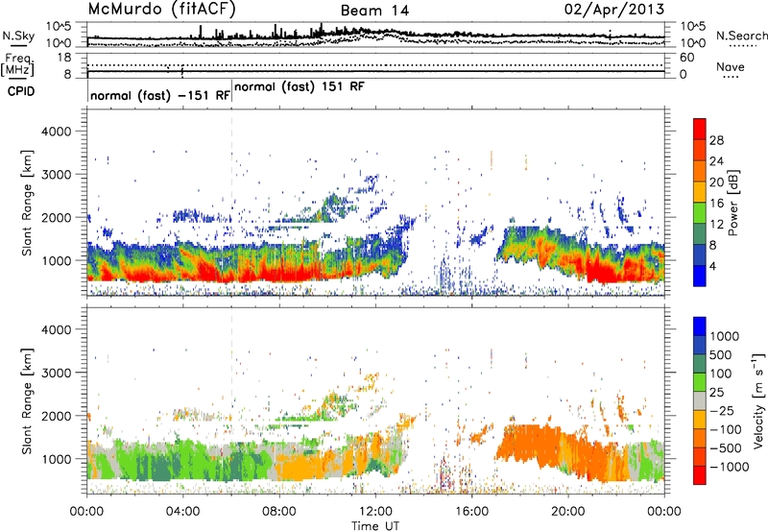Pick the dark green 8–12 dB Power colorbar segment
The width and height of the screenshot is (768, 532).
[700, 234]
